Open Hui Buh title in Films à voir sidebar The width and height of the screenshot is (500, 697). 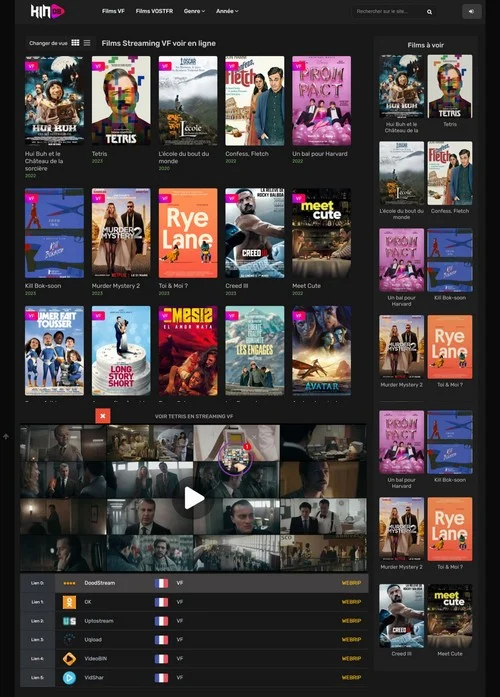(401, 128)
